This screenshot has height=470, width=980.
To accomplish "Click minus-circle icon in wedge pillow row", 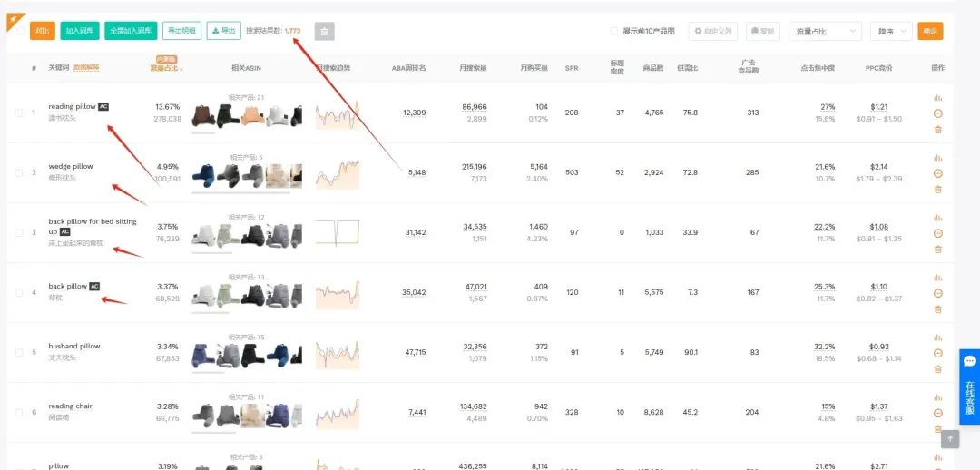I will [x=937, y=173].
